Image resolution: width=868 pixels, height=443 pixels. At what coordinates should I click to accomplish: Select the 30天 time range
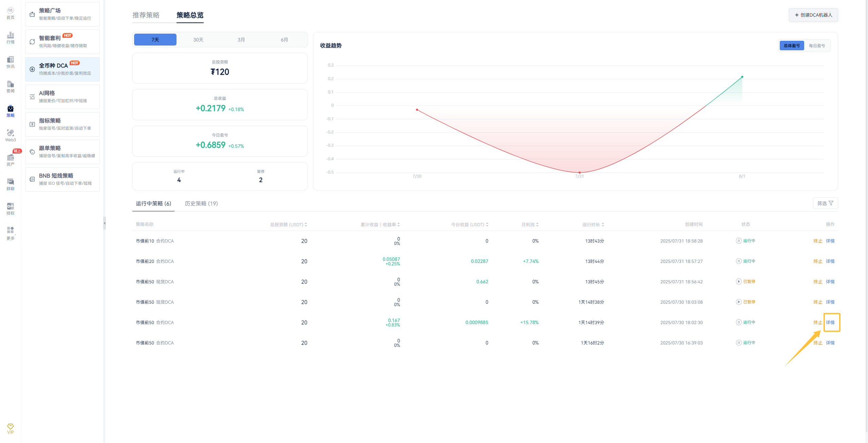pos(198,40)
